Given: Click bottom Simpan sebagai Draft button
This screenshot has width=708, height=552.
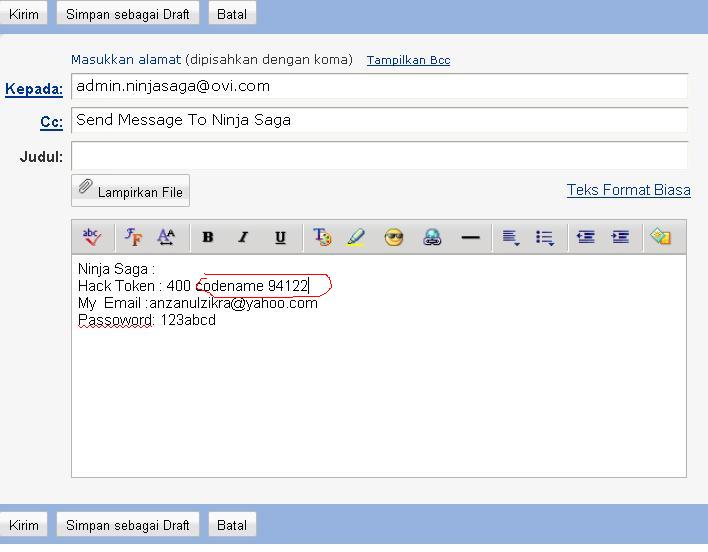Looking at the screenshot, I should (x=128, y=525).
